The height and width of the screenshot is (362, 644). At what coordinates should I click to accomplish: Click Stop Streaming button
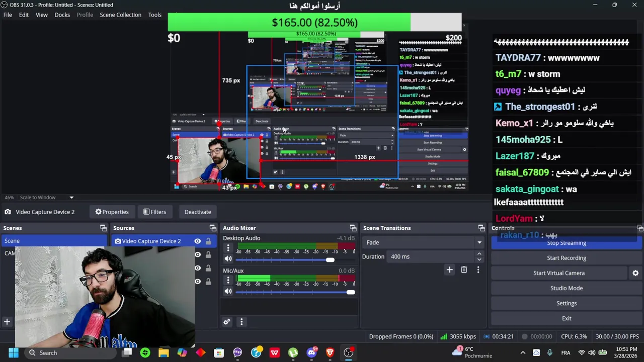tap(567, 243)
